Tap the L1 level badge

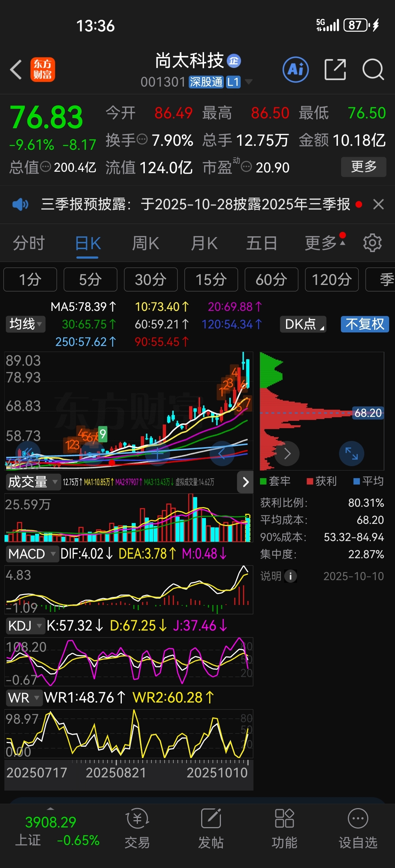(233, 82)
